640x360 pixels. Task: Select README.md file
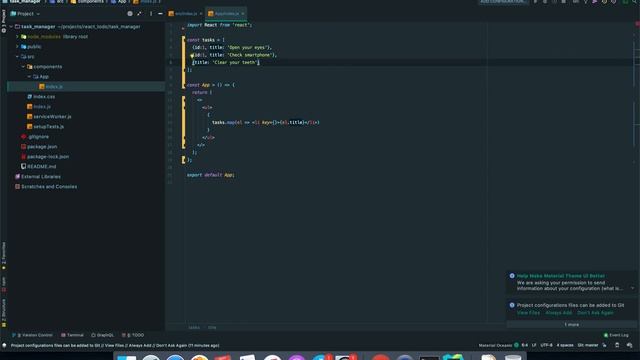click(38, 167)
